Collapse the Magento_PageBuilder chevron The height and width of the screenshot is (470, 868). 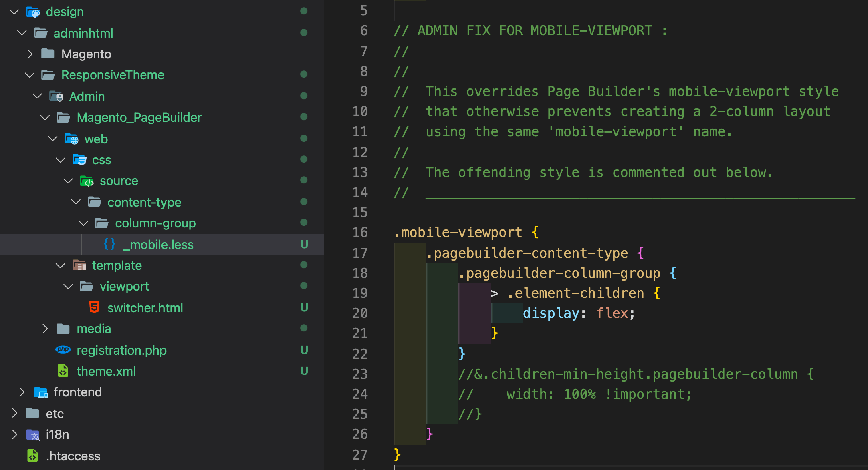click(x=45, y=118)
